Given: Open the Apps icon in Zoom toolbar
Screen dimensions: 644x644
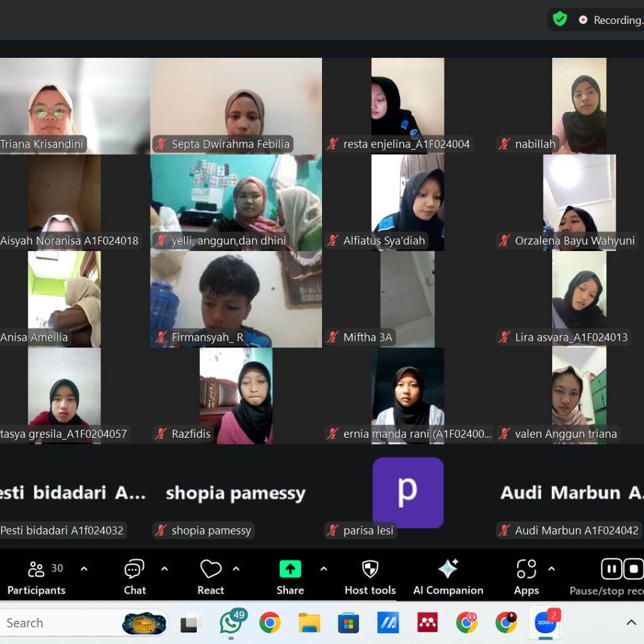Looking at the screenshot, I should click(x=526, y=577).
